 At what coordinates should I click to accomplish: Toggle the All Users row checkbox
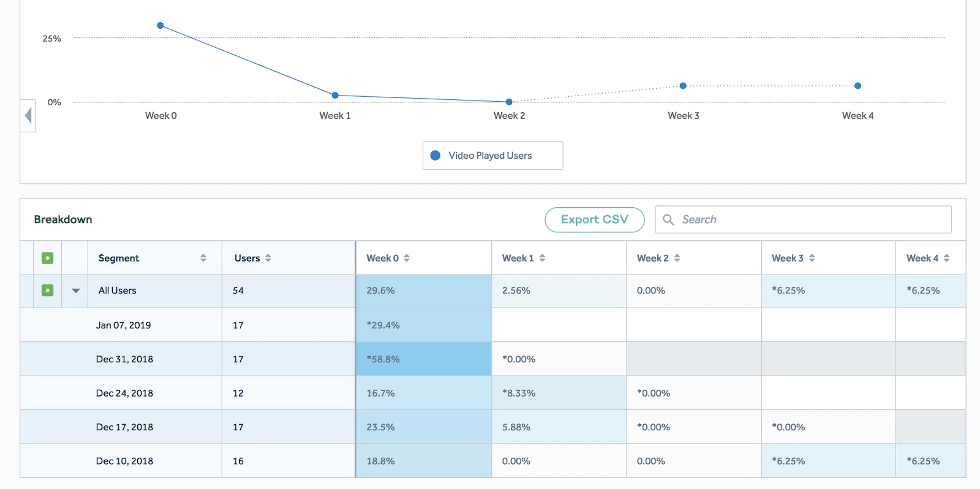(47, 290)
